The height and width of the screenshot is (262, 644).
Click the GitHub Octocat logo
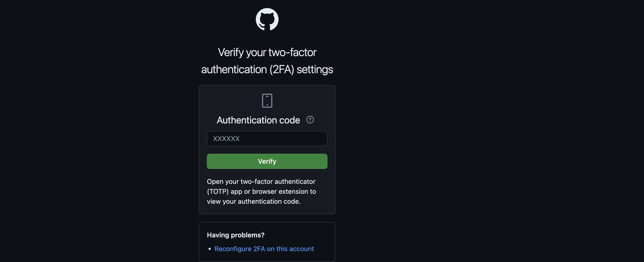pos(267,19)
